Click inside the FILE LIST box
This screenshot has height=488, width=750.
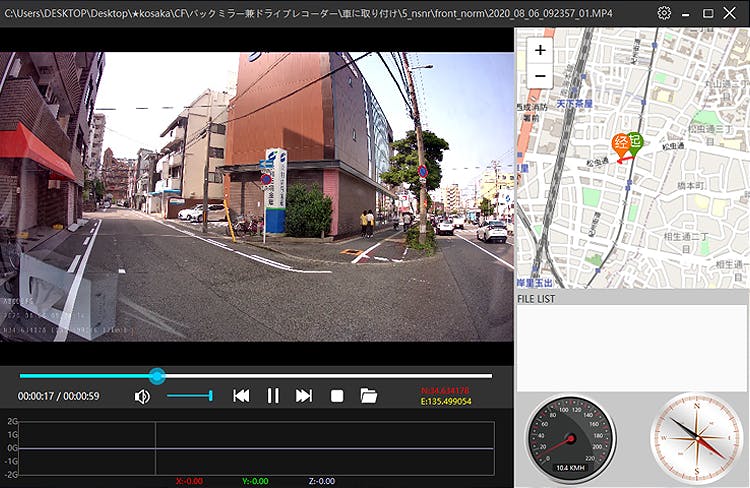[x=631, y=347]
